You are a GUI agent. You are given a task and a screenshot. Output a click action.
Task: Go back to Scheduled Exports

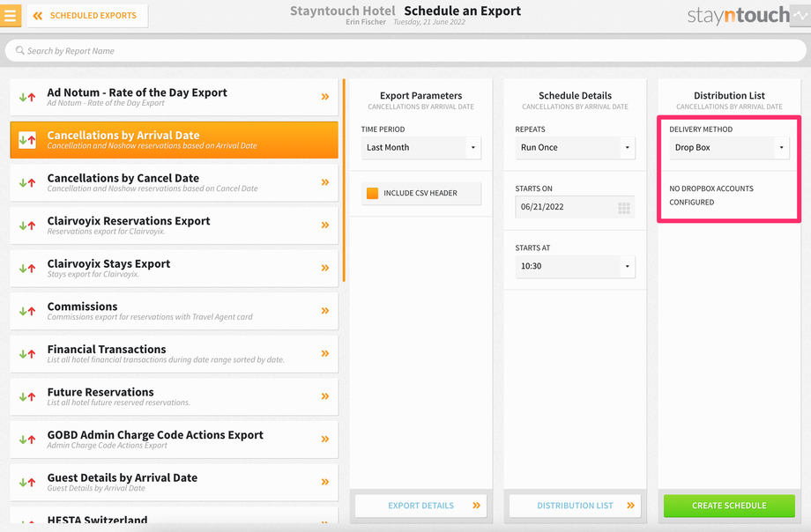click(87, 16)
